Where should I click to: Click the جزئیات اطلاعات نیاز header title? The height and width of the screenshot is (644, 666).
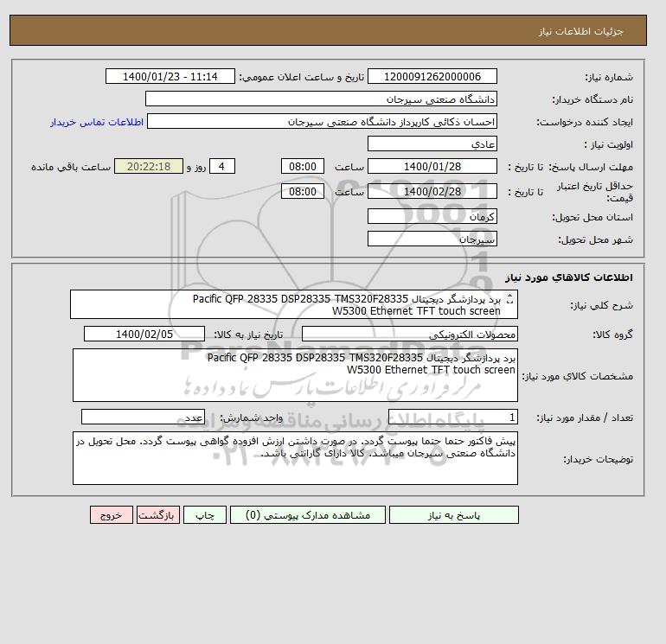coord(580,31)
